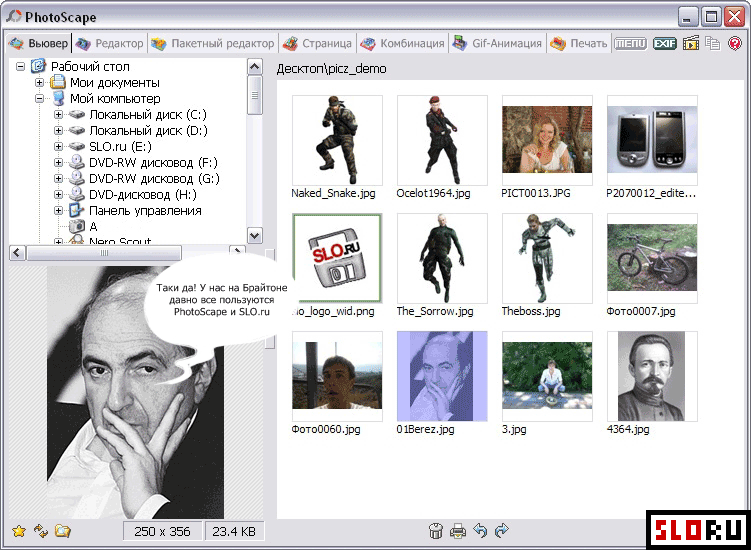This screenshot has height=550, width=751.
Task: Select DVD-RW дисковод (G:)
Action: [154, 178]
